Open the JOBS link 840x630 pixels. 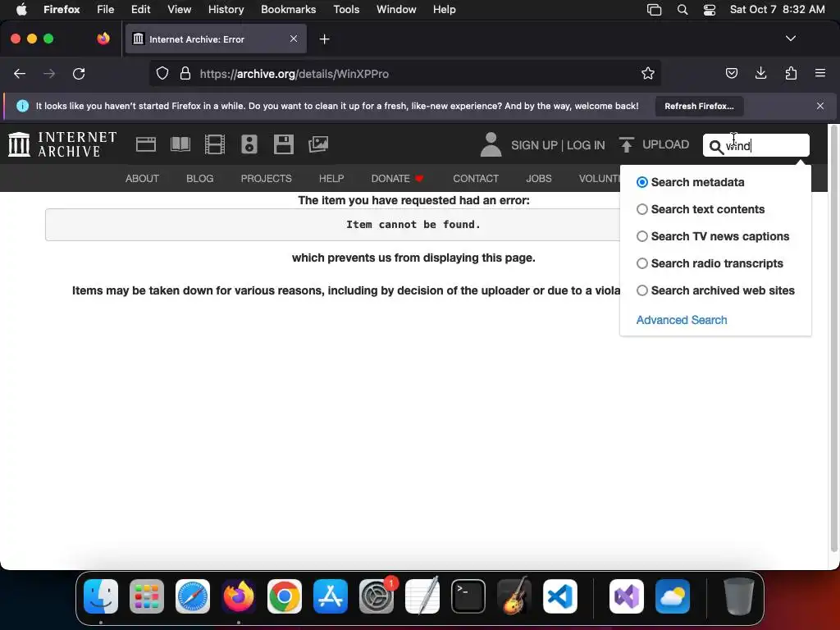coord(538,178)
